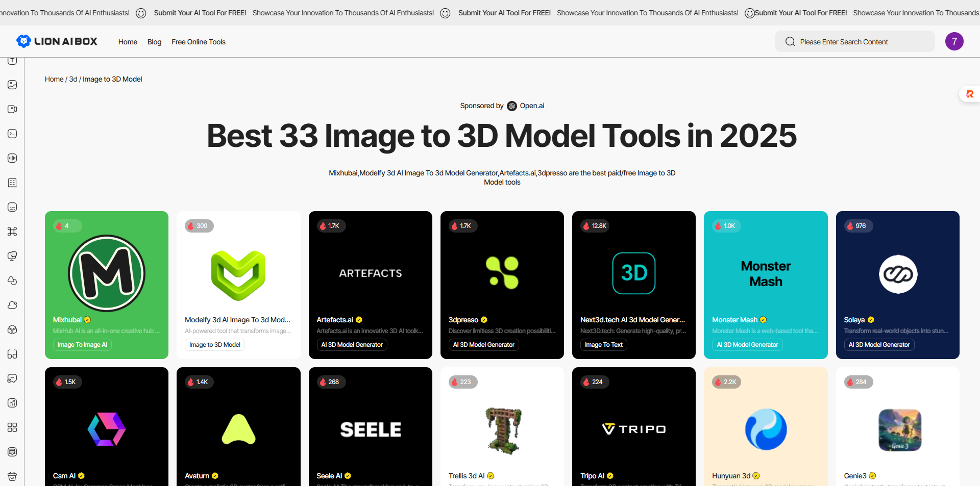Open the image category icon in sidebar
The height and width of the screenshot is (486, 980).
coord(12,85)
